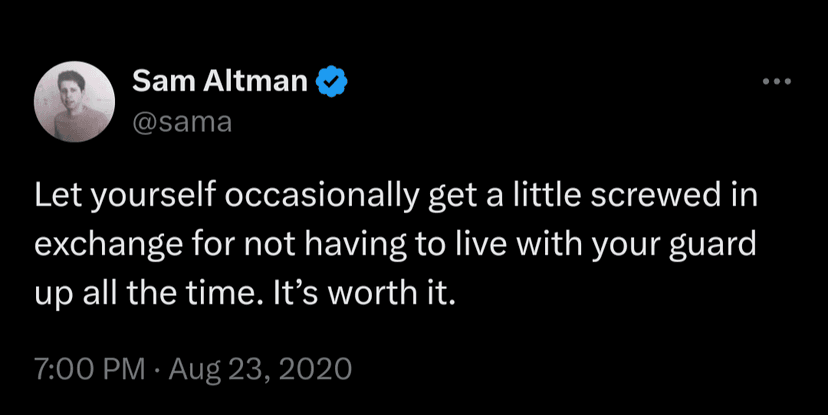Screen dimensions: 828x415
Task: Click the "Sam Altman" display name
Action: click(219, 81)
